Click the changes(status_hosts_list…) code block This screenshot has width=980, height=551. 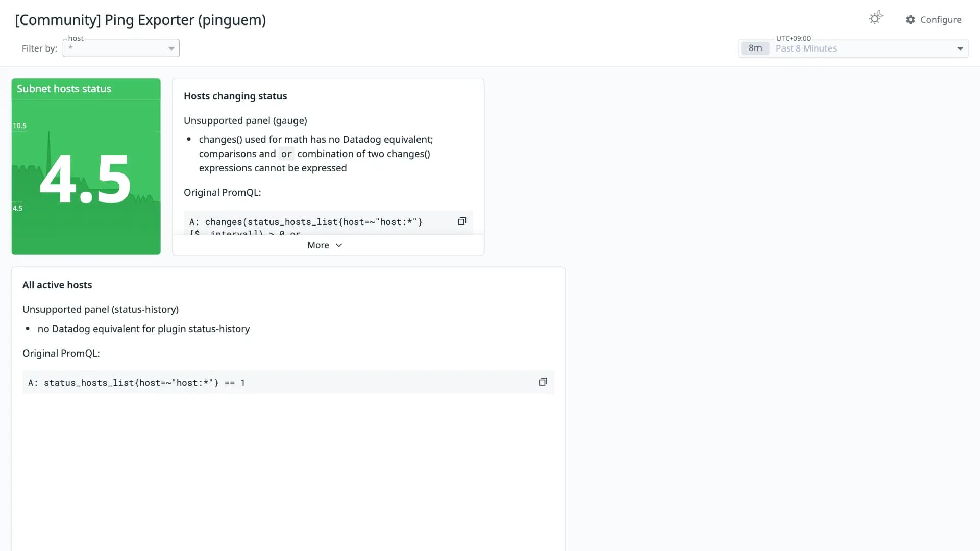(x=328, y=223)
